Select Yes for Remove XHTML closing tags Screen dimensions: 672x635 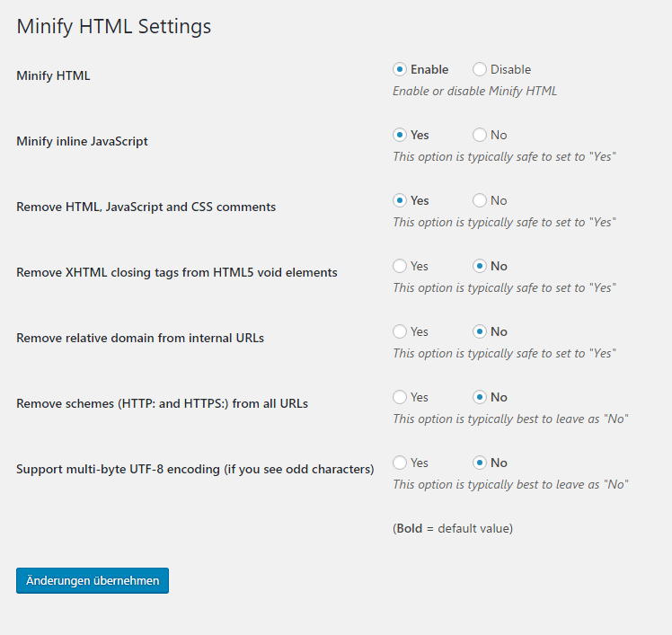400,266
